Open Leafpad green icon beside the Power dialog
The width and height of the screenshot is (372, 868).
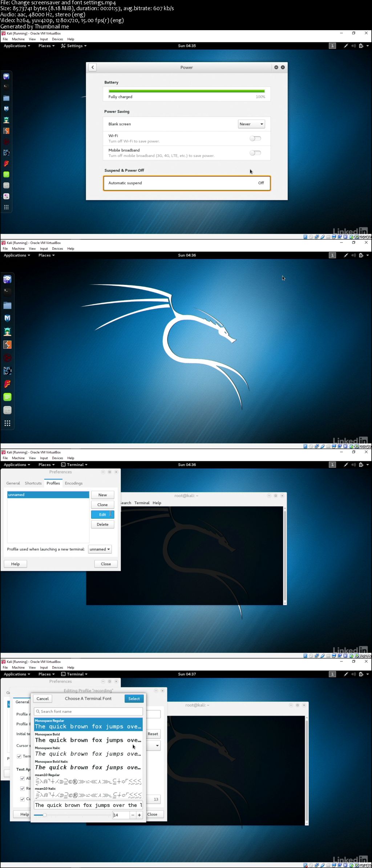[6, 174]
